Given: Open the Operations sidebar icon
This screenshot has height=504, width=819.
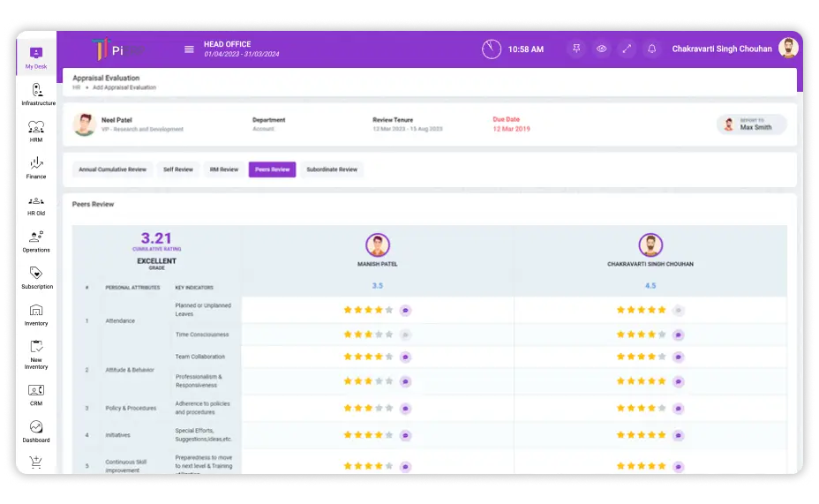Looking at the screenshot, I should 36,241.
